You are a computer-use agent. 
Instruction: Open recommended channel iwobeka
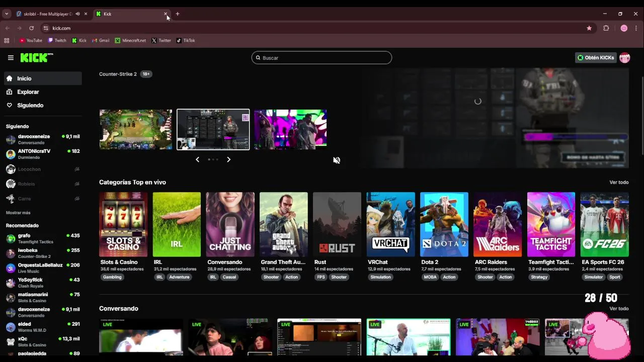click(x=43, y=253)
